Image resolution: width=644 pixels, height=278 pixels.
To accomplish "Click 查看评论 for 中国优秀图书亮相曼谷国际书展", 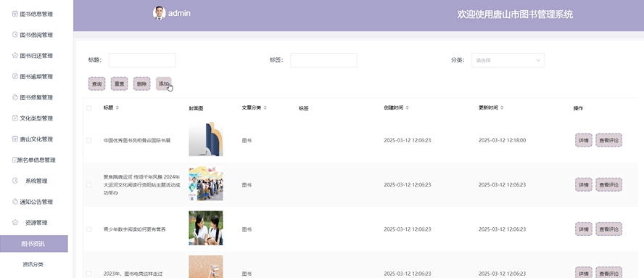I will (x=608, y=140).
